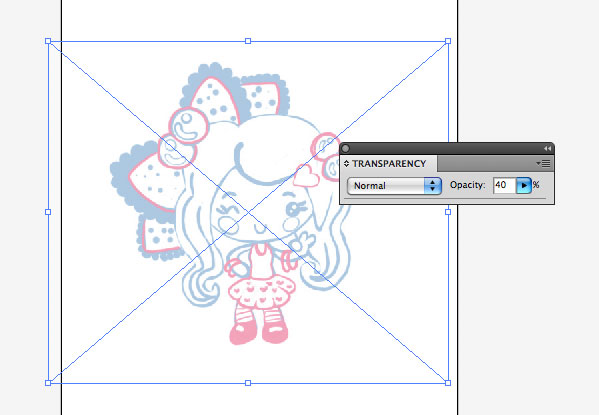Open the Opacity slider with the blue arrow button

pyautogui.click(x=524, y=185)
